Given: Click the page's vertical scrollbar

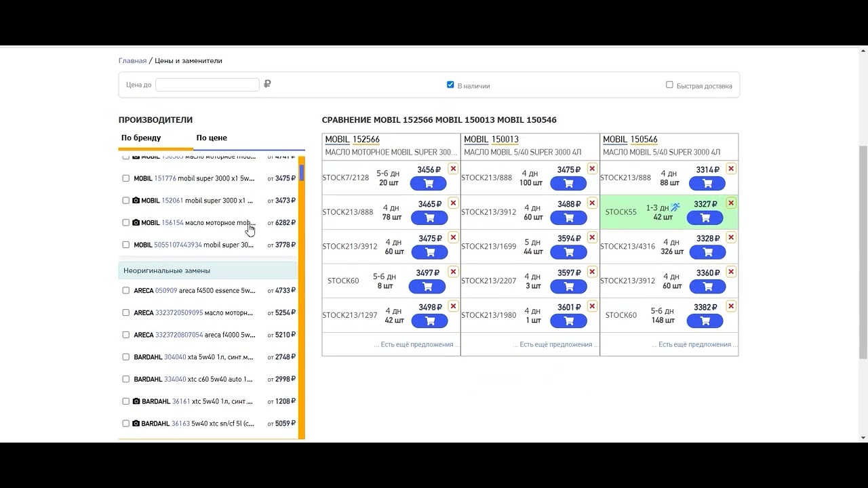Looking at the screenshot, I should [863, 251].
